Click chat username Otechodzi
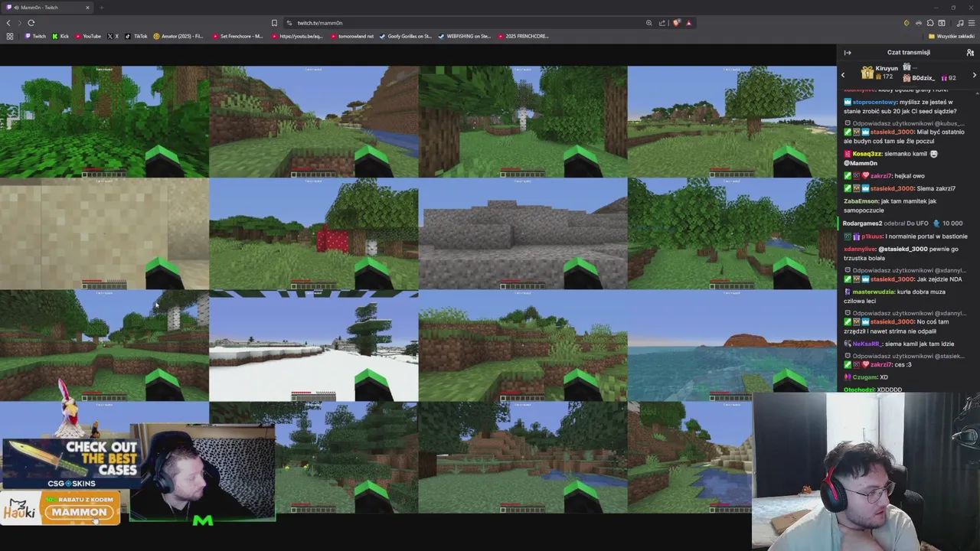 859,390
